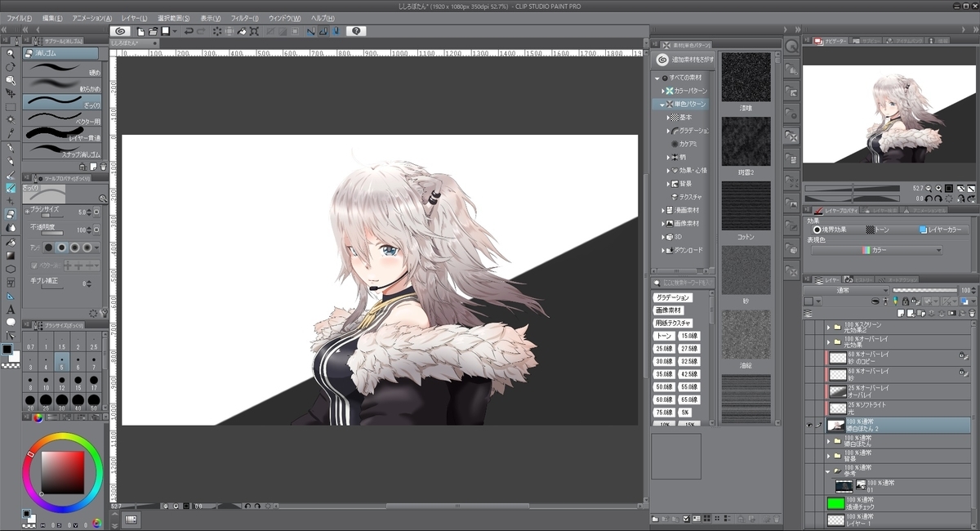Click the Delete layer trash icon

(971, 313)
